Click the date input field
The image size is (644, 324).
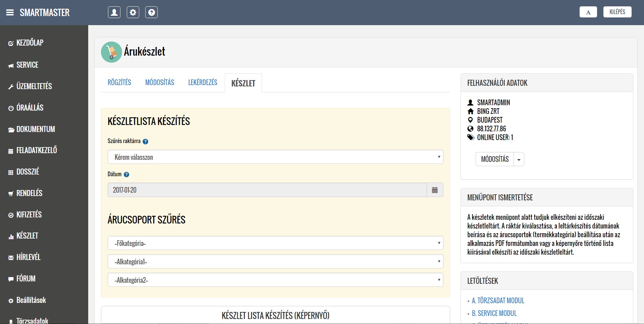(267, 190)
